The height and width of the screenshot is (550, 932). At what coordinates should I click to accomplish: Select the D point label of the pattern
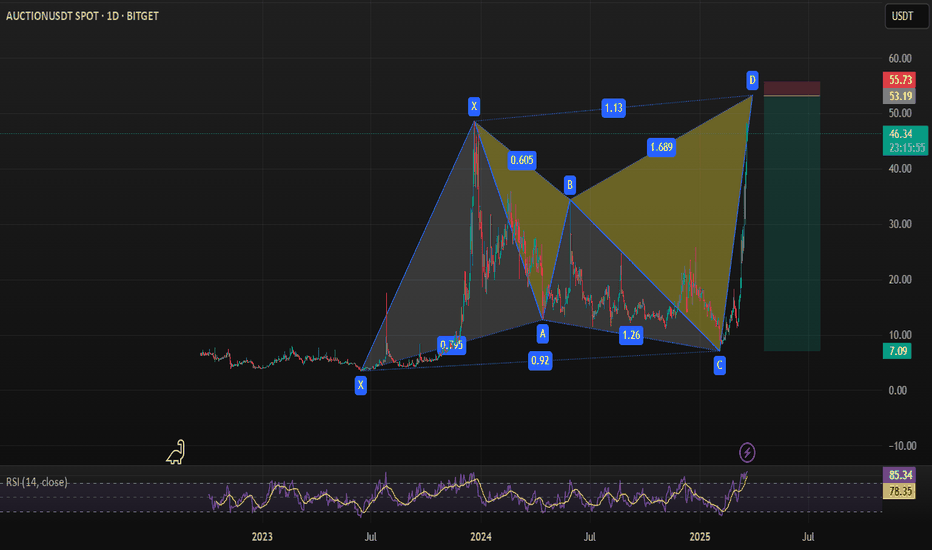(752, 80)
